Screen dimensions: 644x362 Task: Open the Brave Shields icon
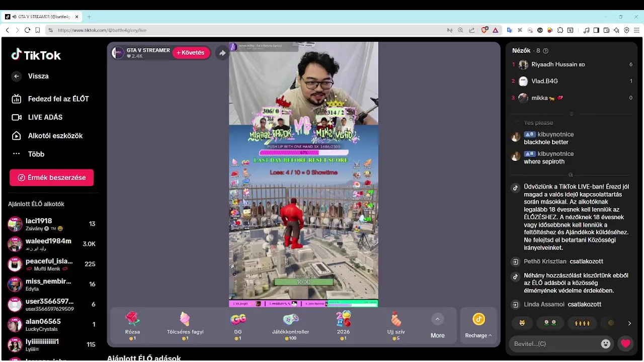485,30
